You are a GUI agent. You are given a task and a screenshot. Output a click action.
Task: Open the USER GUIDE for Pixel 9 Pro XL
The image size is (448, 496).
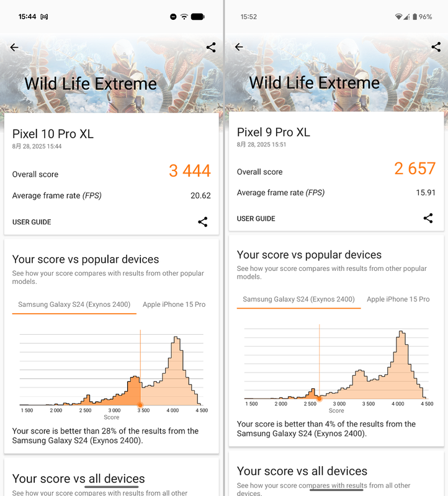click(256, 218)
